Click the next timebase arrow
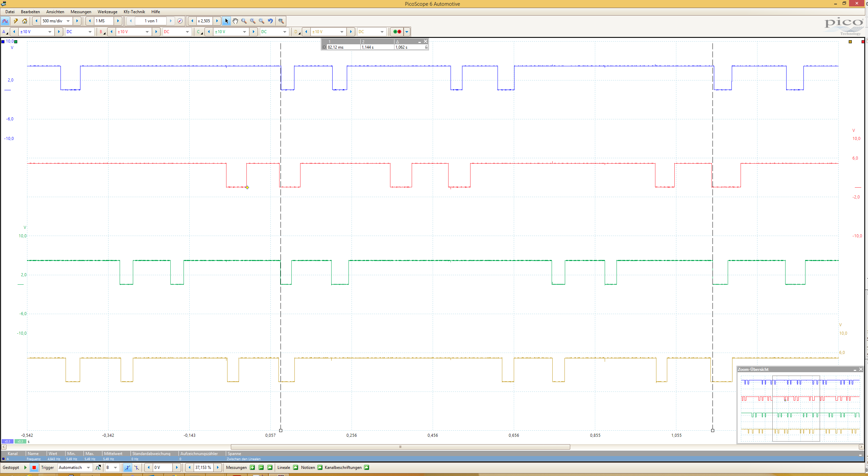868x476 pixels. click(x=77, y=21)
